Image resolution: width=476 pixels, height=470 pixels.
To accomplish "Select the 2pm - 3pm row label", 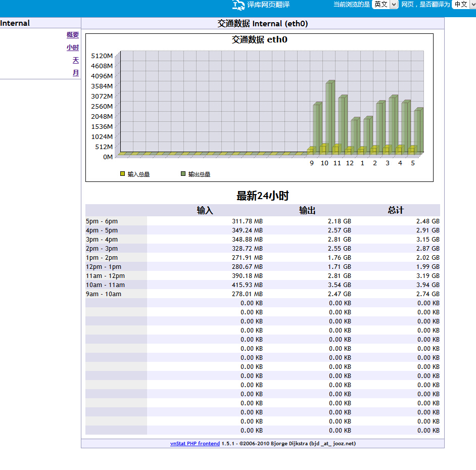I will 102,248.
